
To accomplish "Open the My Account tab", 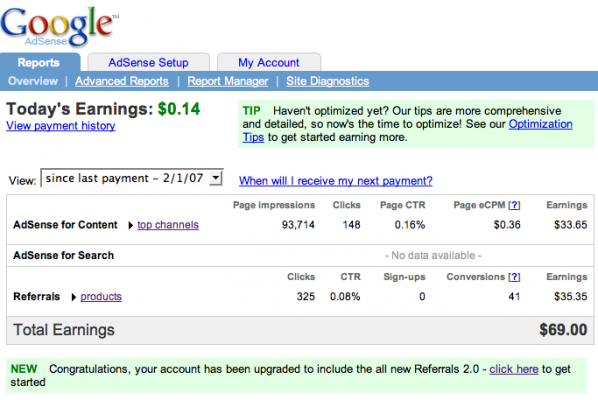I will [x=269, y=63].
